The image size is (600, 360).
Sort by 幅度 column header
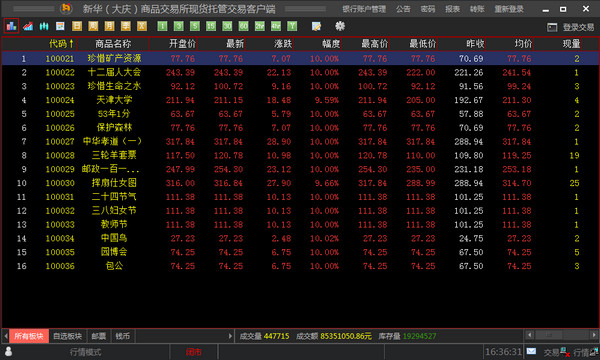point(331,44)
